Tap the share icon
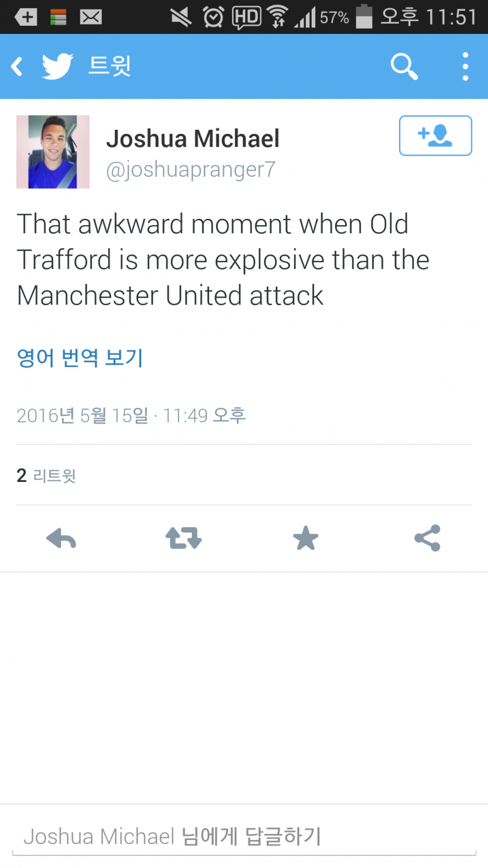488x868 pixels. click(427, 539)
